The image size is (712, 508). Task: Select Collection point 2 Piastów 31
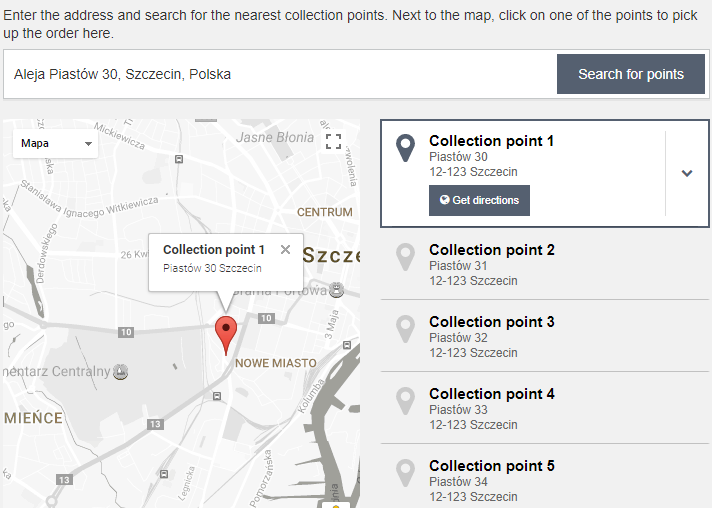[544, 264]
